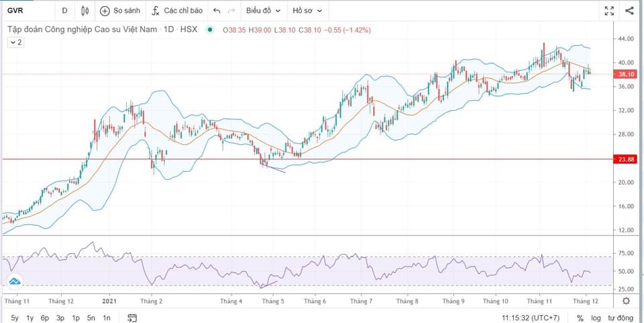644x323 pixels.
Task: Click the 11:15:32 (UTC+7) timezone clock
Action: (530, 318)
